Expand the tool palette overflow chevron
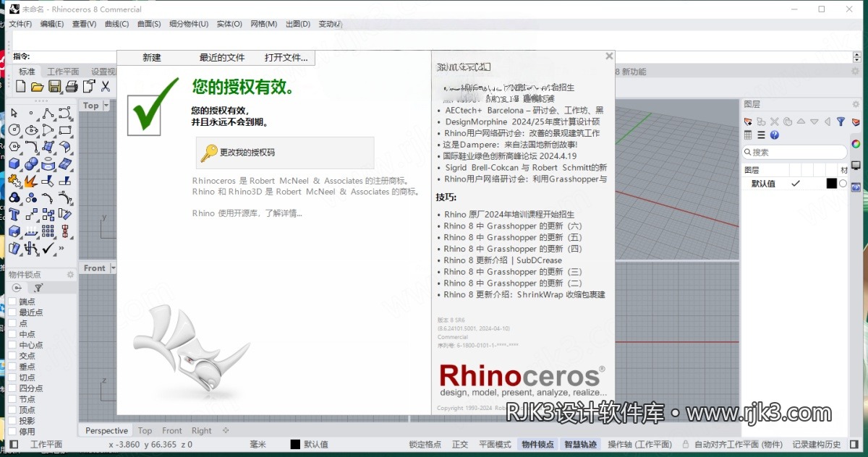Image resolution: width=868 pixels, height=457 pixels. pyautogui.click(x=61, y=248)
